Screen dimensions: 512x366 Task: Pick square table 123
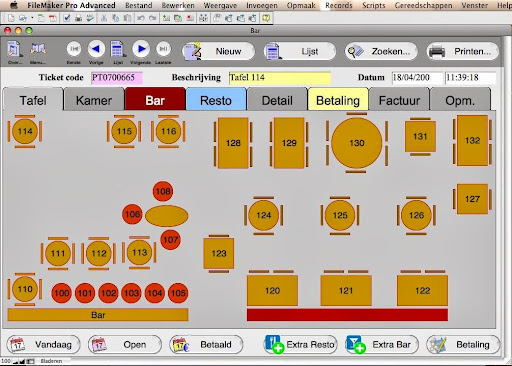(x=219, y=253)
